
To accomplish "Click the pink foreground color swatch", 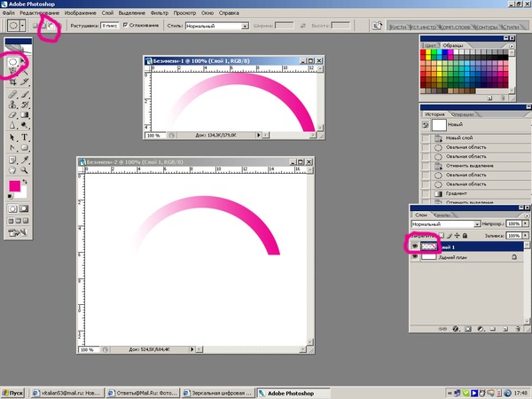I will 14,186.
